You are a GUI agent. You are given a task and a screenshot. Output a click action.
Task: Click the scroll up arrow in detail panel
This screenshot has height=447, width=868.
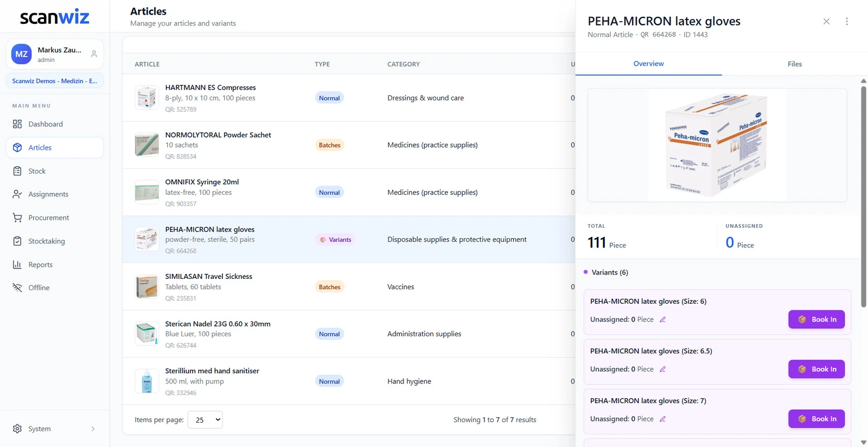pyautogui.click(x=864, y=81)
